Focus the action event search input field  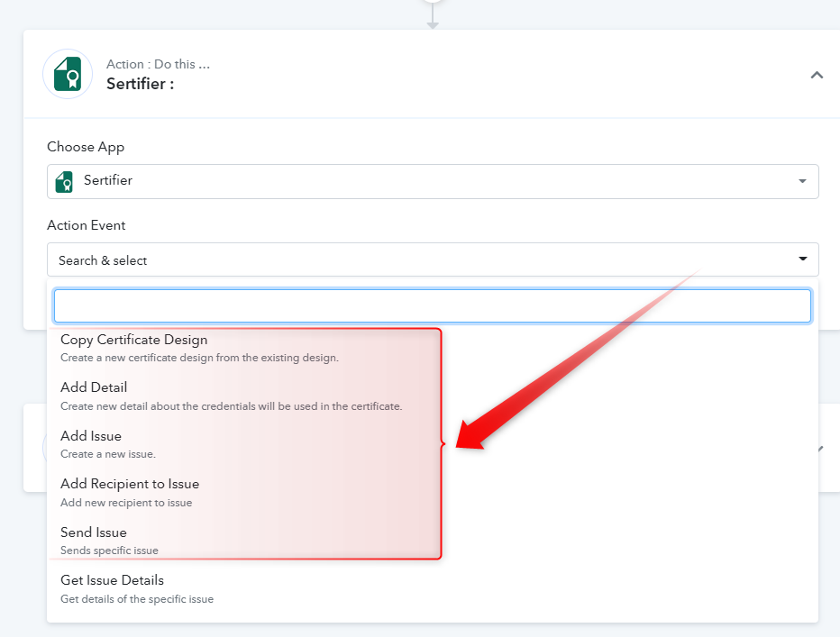(433, 306)
